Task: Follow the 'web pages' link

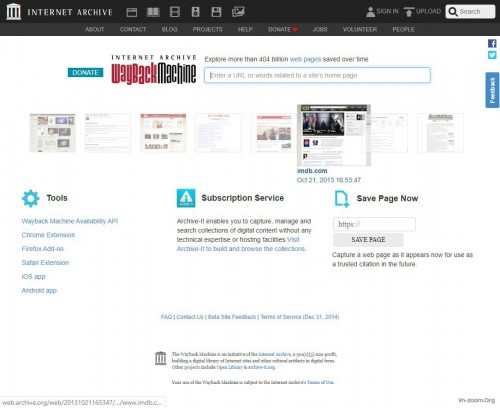Action: pyautogui.click(x=305, y=59)
